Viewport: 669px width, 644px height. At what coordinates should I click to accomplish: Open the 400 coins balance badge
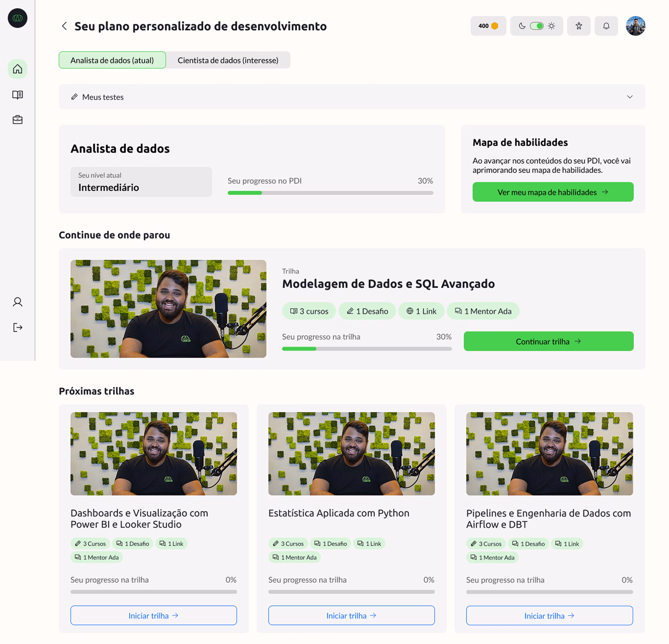point(488,26)
